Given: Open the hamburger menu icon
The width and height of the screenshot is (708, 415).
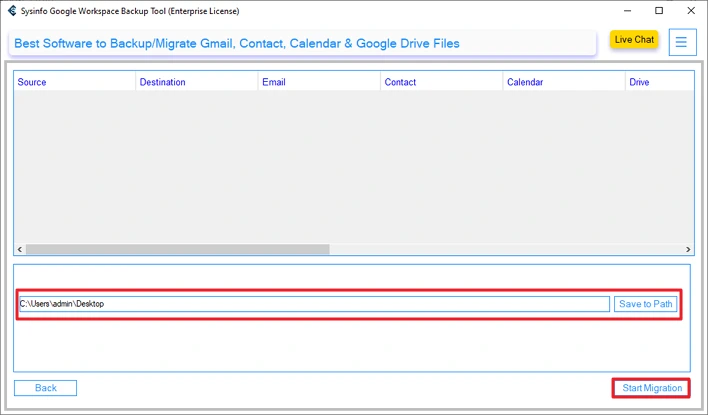Looking at the screenshot, I should (682, 42).
